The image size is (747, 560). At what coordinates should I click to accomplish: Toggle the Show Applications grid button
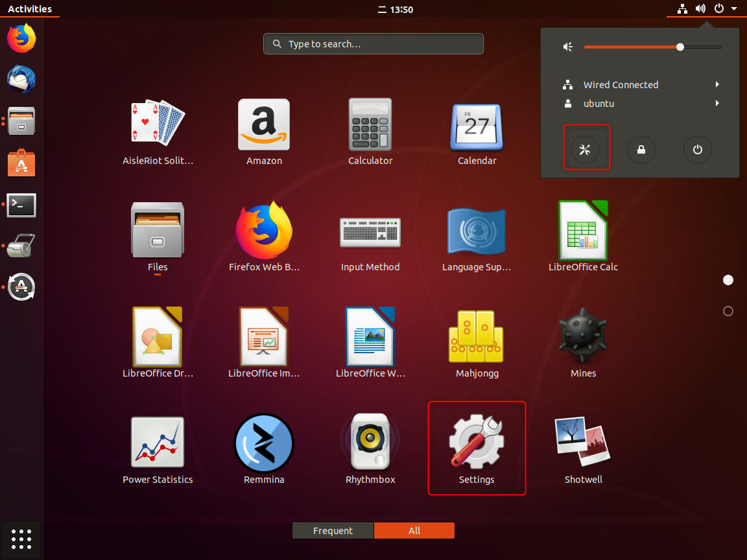click(x=21, y=539)
